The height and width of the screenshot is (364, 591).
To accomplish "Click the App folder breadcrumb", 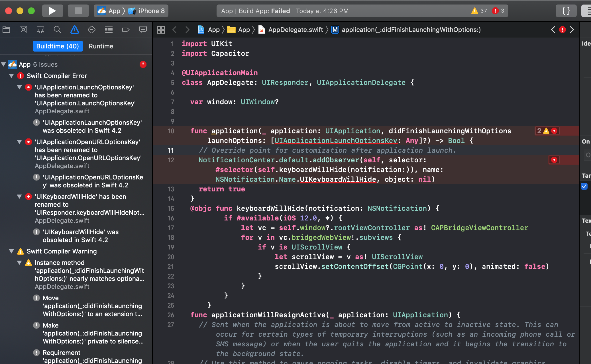I will (x=239, y=30).
